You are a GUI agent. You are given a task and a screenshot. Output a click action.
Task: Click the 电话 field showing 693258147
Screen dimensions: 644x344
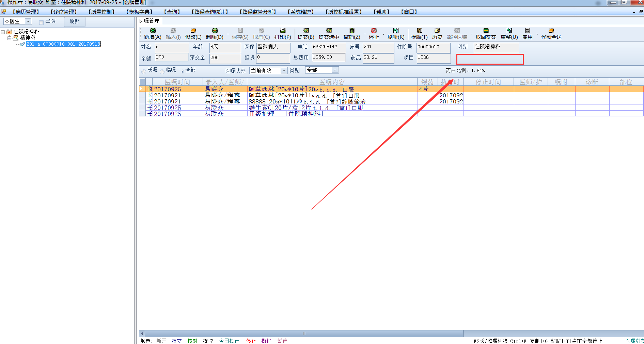click(329, 48)
